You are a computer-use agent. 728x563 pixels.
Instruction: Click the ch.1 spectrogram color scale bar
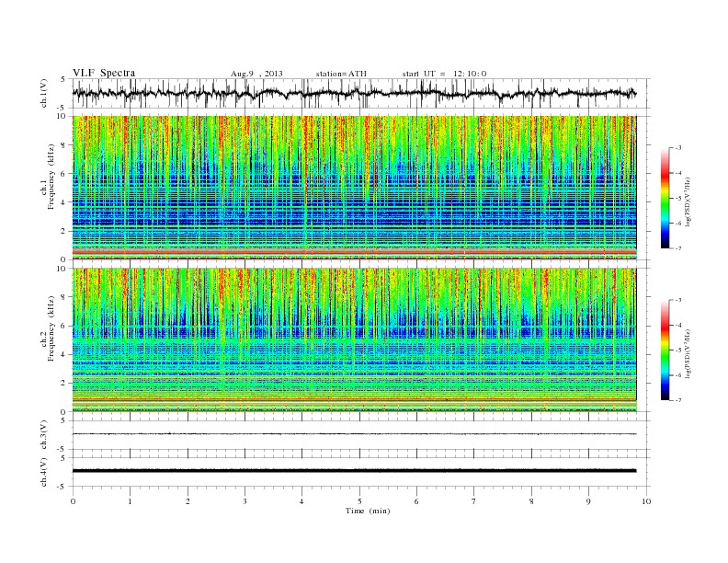[665, 199]
